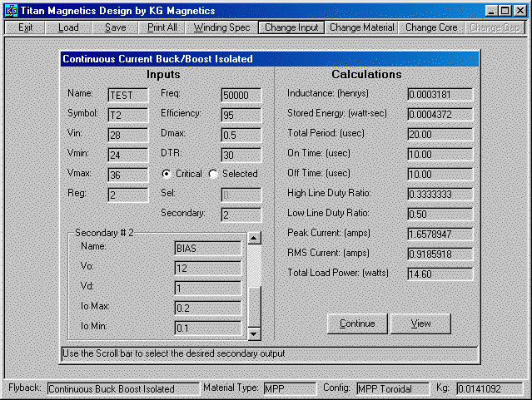The height and width of the screenshot is (400, 532).
Task: Click the secondary scroll bar down arrow
Action: 255,334
